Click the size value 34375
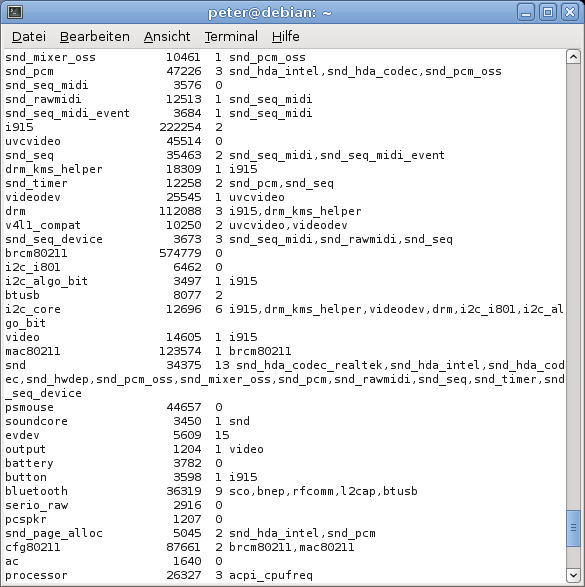Screen dimensions: 585x587 (184, 365)
